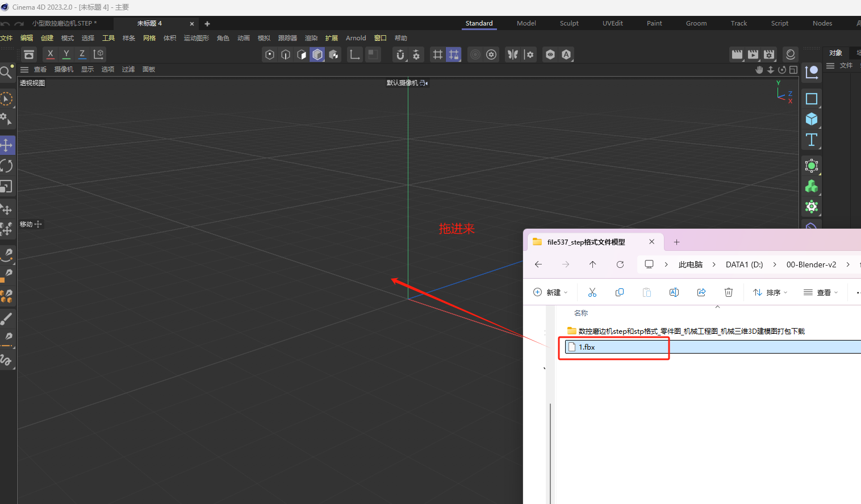Click the brush paint tool icon
The height and width of the screenshot is (504, 861).
click(7, 318)
